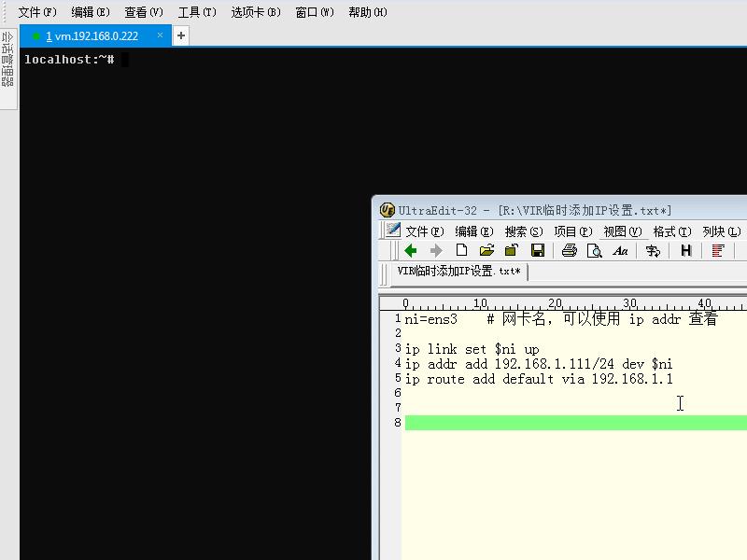
Task: Close the vm.192.168.0.222 tab
Action: [160, 35]
